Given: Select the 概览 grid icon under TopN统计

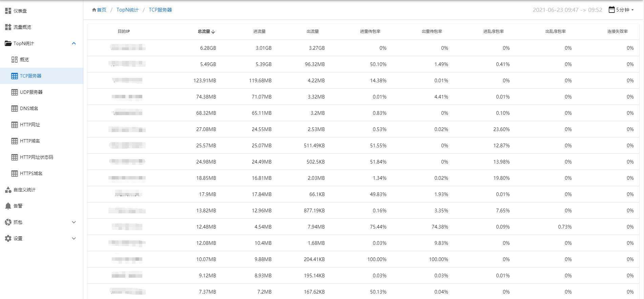Looking at the screenshot, I should 15,60.
